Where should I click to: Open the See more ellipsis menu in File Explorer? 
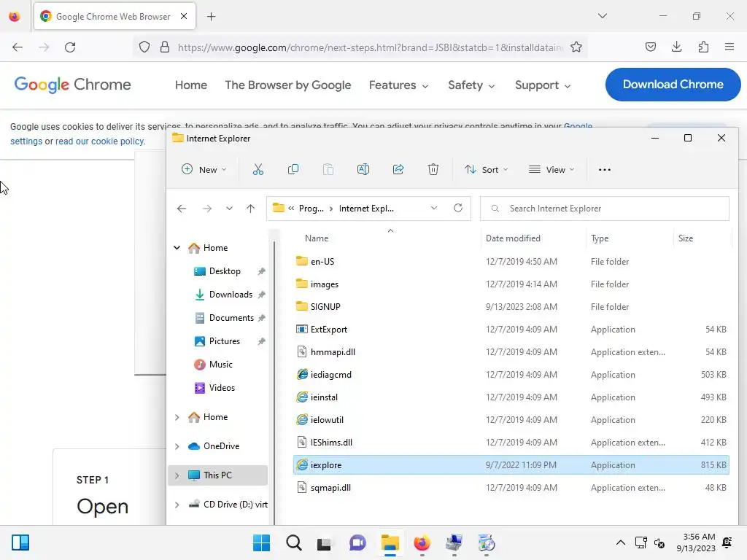[x=605, y=169]
